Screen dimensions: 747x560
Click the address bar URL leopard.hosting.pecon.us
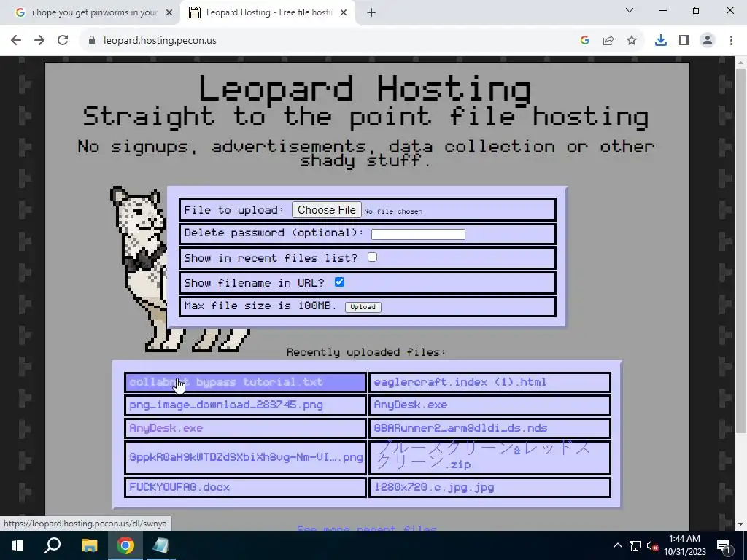(x=160, y=41)
